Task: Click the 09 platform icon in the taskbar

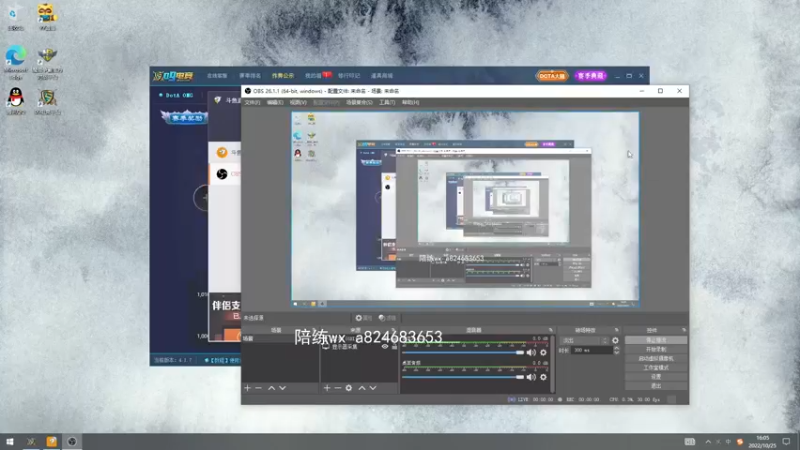Action: (31, 441)
